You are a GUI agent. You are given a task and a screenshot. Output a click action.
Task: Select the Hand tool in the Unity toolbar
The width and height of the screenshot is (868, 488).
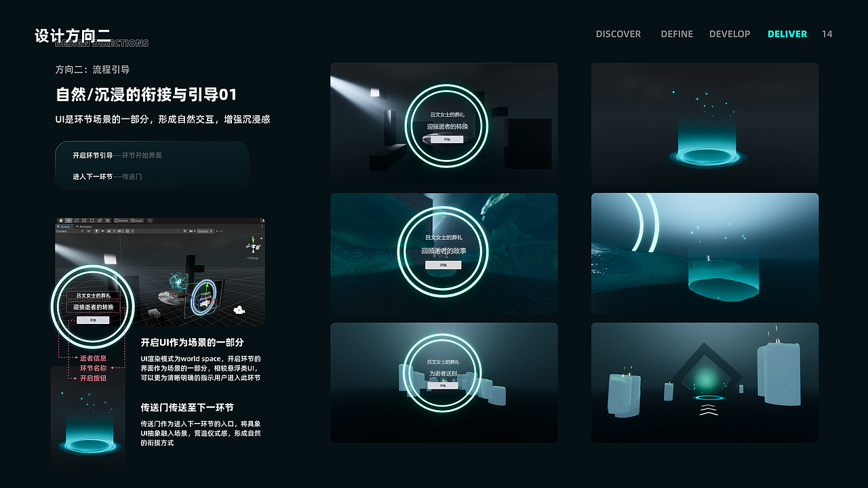pyautogui.click(x=61, y=220)
